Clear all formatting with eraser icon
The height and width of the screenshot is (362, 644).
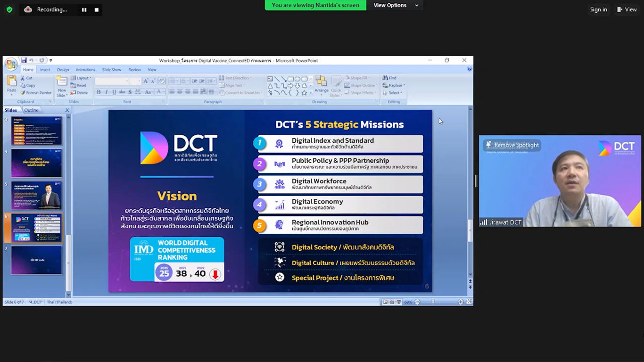pos(162,81)
